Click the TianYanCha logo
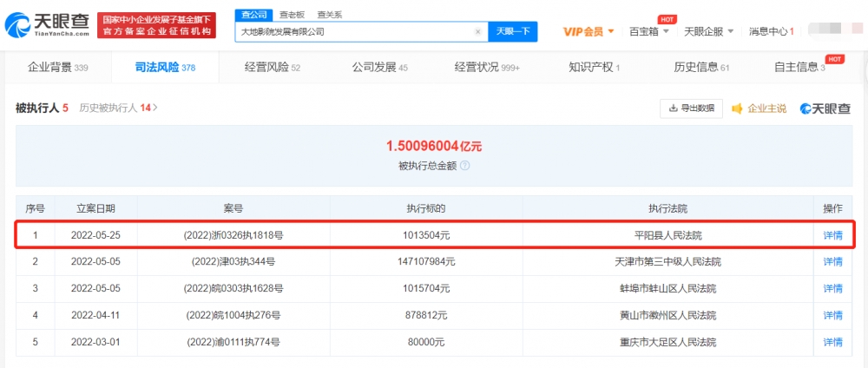This screenshot has height=368, width=868. click(x=47, y=25)
